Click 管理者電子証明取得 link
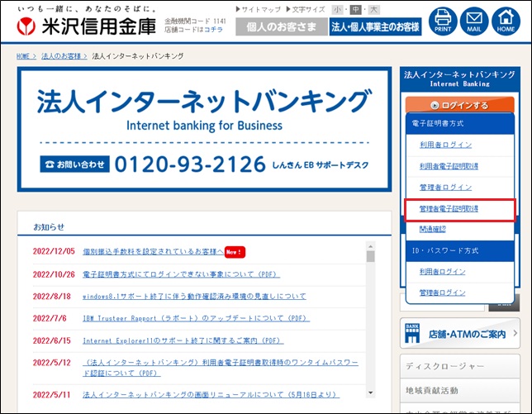 449,209
